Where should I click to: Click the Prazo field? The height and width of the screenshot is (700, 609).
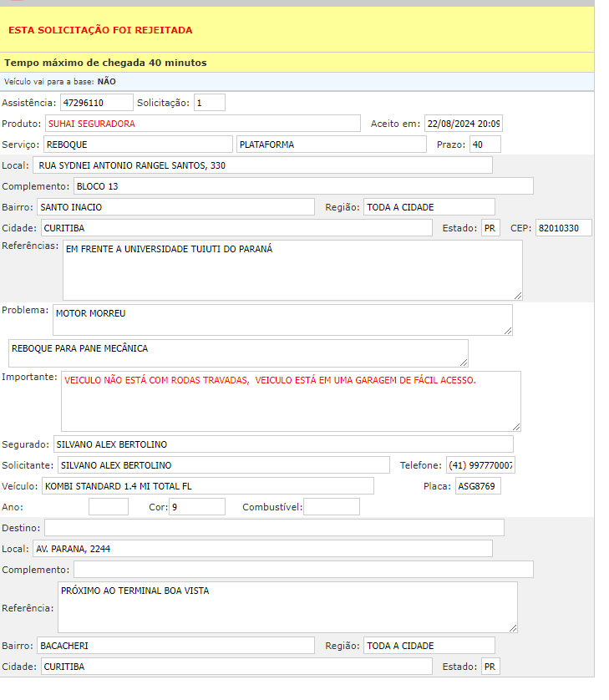[485, 145]
